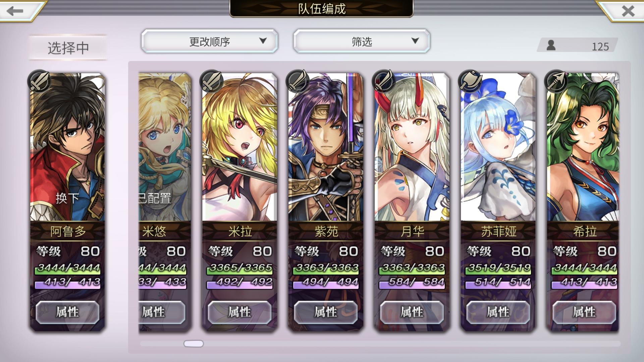Click the blade weapon icon on 月华 card

point(384,81)
